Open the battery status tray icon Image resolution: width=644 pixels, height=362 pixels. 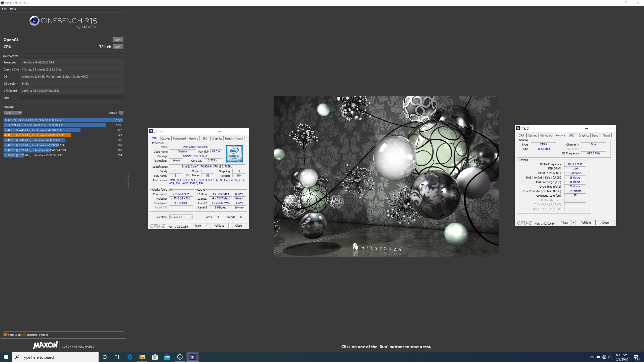pyautogui.click(x=598, y=357)
